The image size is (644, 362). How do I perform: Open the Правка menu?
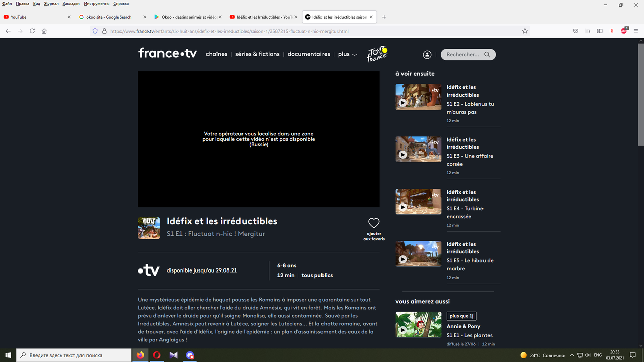pos(22,4)
